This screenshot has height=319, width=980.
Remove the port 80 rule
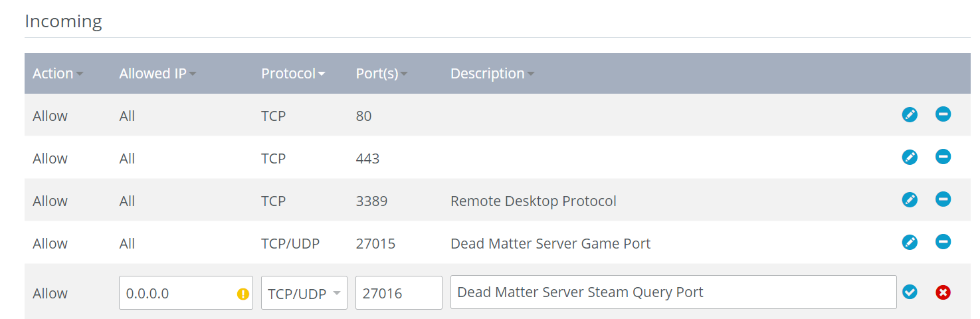tap(943, 114)
